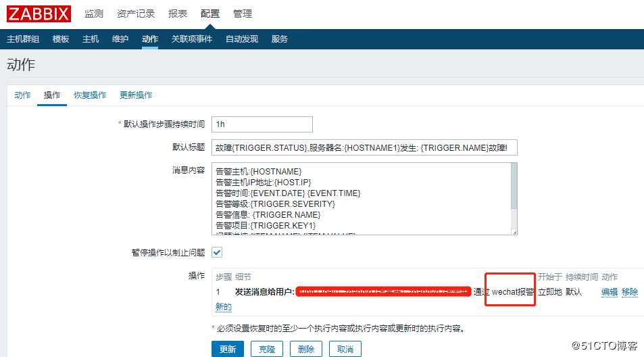Click the 开始于 column header
The image size is (644, 357).
(x=550, y=277)
